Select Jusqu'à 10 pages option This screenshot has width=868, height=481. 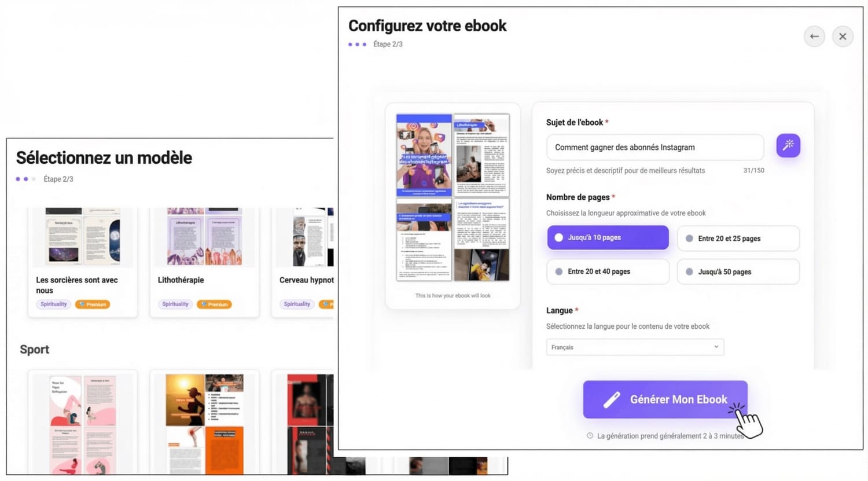click(x=608, y=238)
